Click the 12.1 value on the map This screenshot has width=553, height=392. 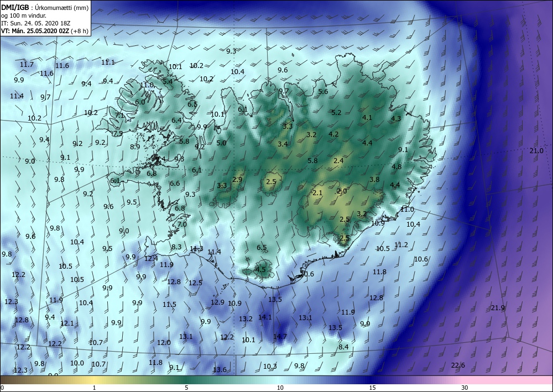click(x=67, y=323)
